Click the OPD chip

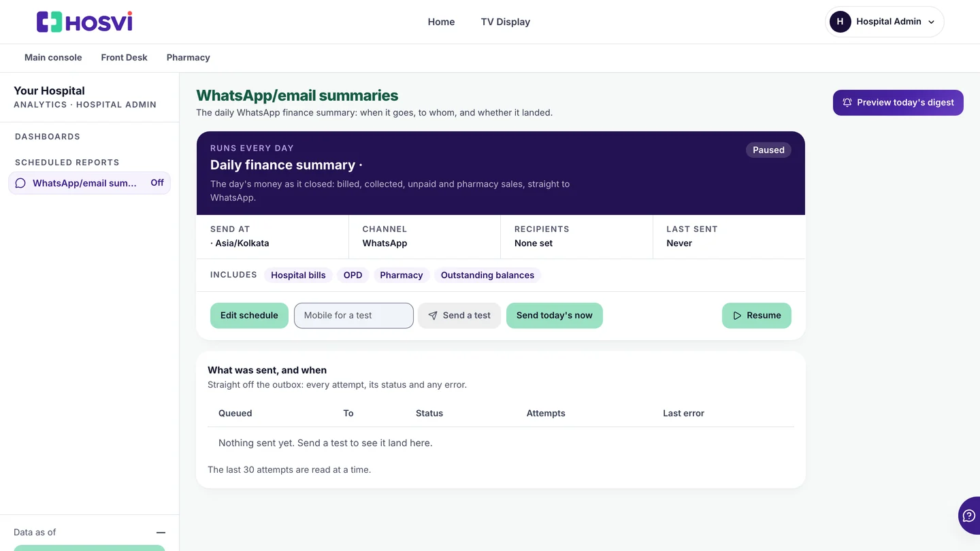tap(353, 275)
